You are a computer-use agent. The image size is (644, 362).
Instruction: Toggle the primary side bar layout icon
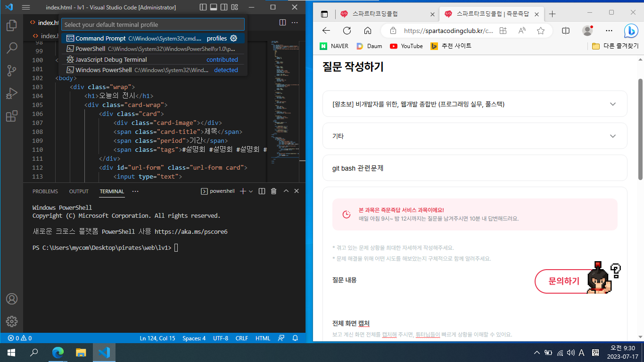203,8
